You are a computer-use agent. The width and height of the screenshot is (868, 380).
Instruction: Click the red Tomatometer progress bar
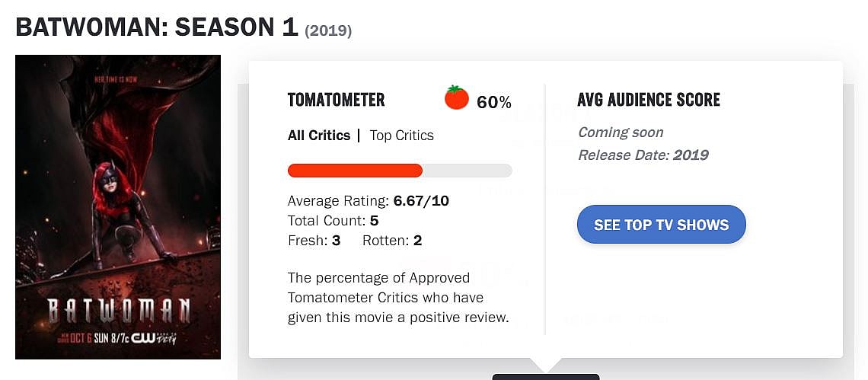(355, 171)
